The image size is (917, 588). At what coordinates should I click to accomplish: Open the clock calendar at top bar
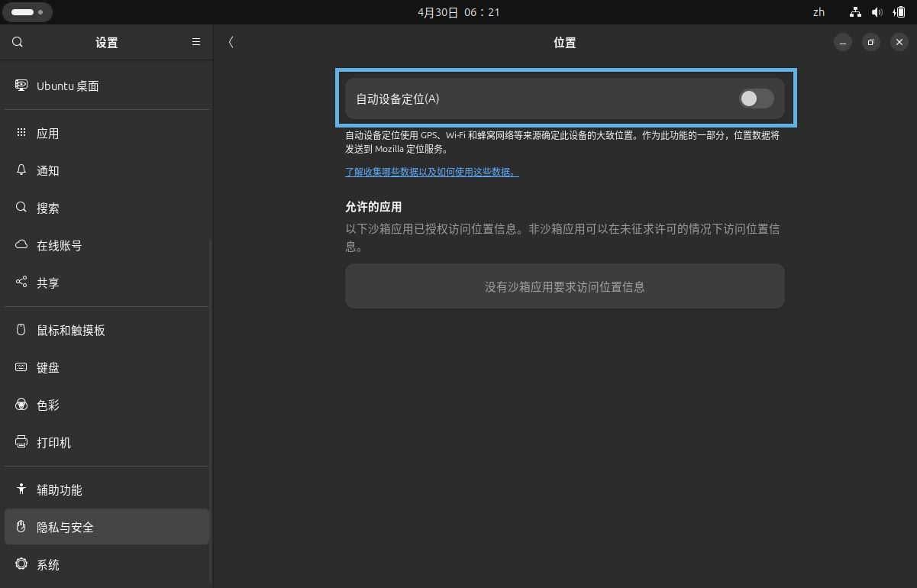(x=458, y=12)
